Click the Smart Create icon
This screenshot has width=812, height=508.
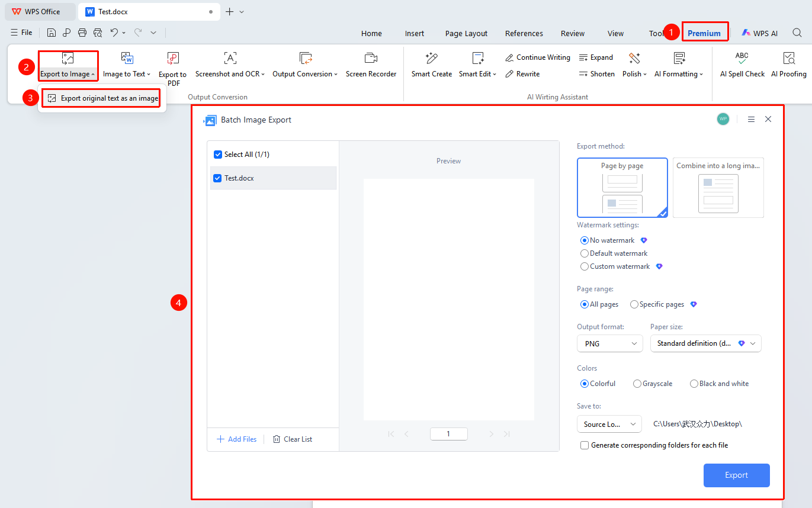[432, 58]
